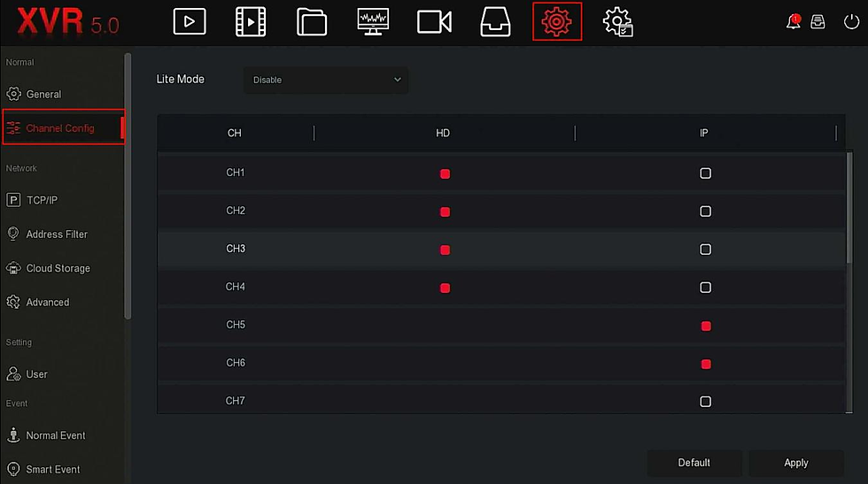
Task: Click the power shutdown icon
Action: (x=851, y=21)
